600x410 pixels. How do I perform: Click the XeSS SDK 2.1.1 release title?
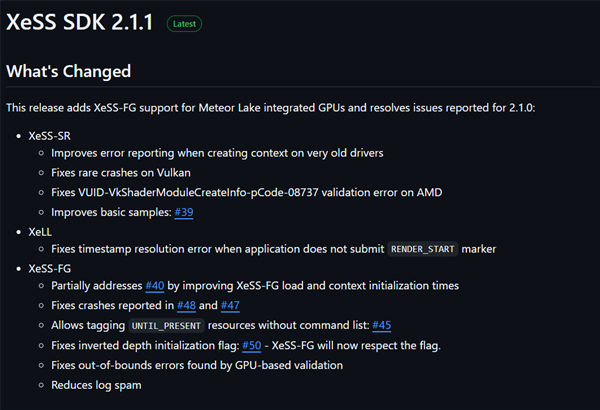point(80,22)
